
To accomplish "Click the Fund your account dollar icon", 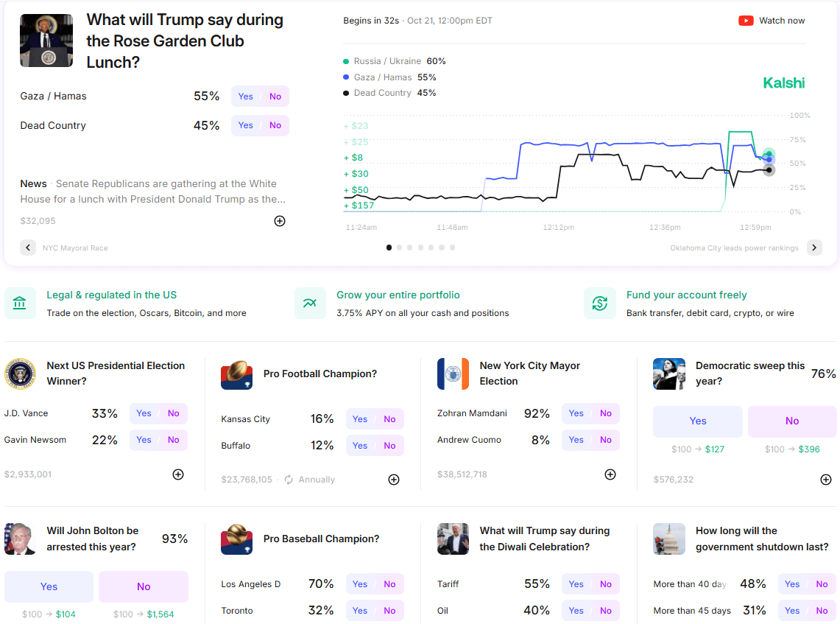I will (599, 304).
